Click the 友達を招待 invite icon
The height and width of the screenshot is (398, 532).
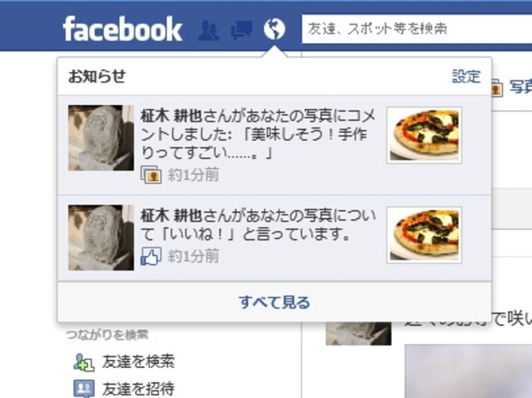click(84, 389)
